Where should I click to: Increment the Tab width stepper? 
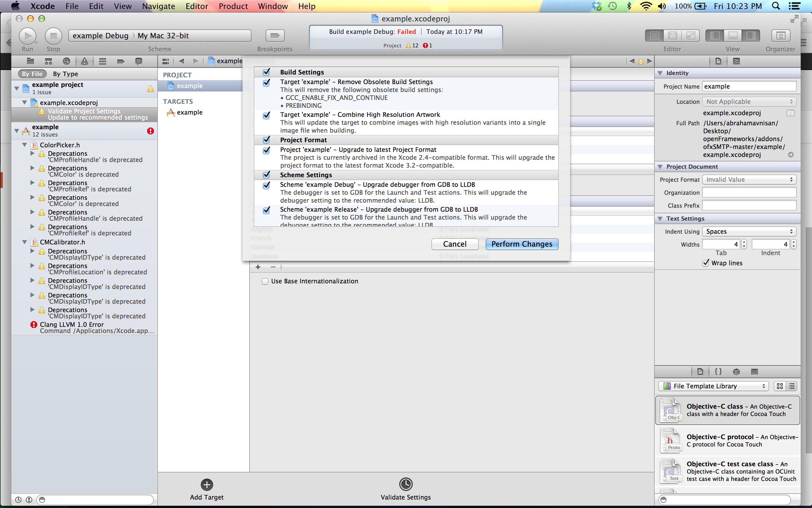point(744,242)
